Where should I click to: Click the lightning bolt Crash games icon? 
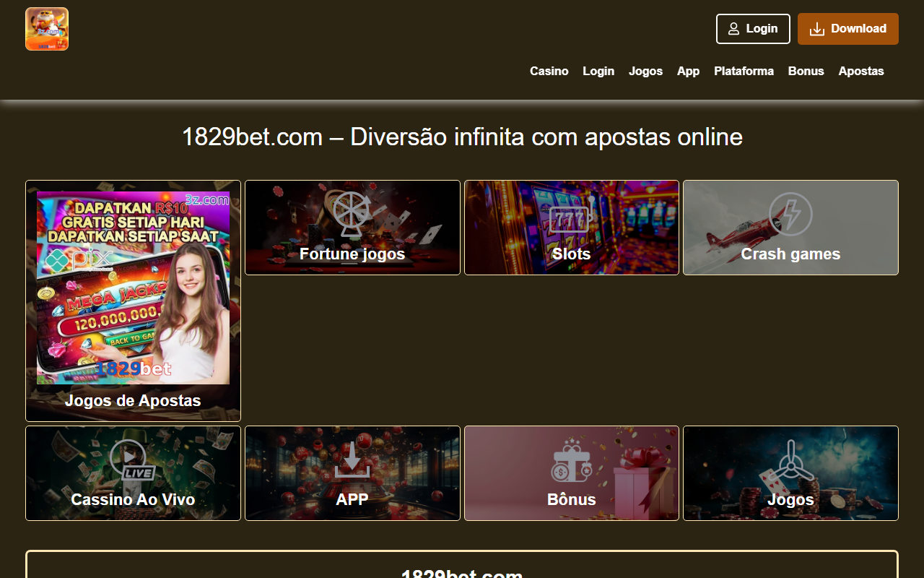point(790,214)
